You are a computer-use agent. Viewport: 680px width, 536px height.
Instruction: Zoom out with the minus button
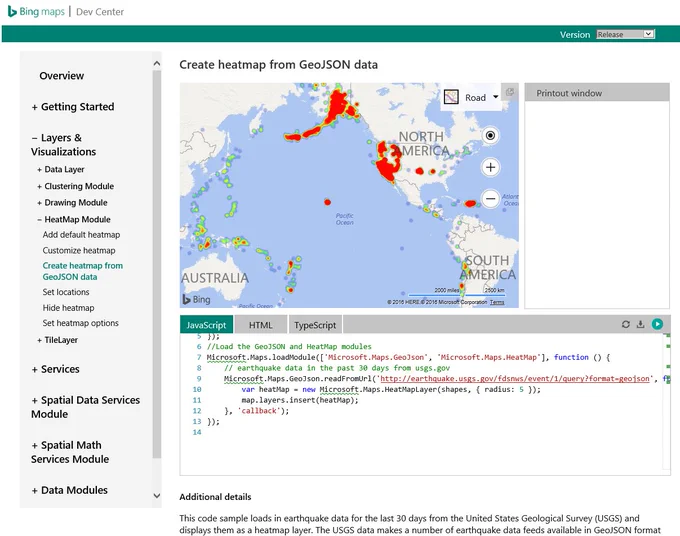pos(490,199)
